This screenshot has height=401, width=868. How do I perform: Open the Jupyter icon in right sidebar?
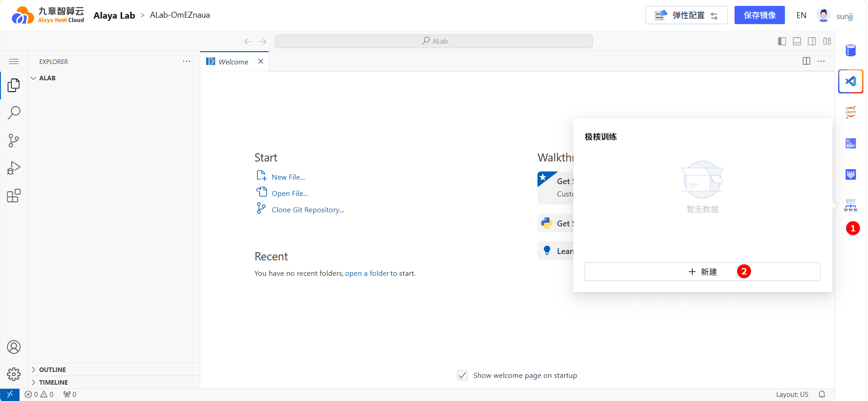click(851, 112)
